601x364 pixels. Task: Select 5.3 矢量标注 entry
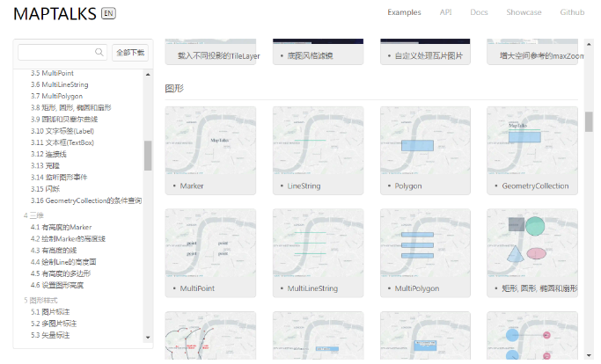pyautogui.click(x=50, y=335)
